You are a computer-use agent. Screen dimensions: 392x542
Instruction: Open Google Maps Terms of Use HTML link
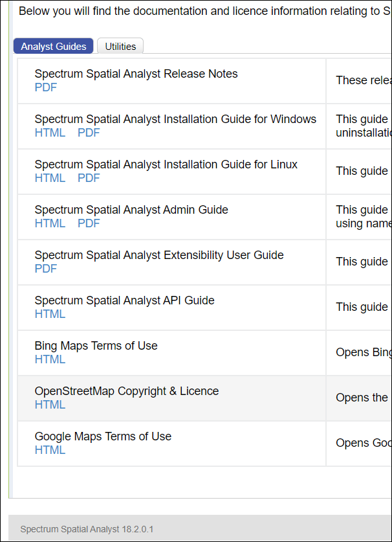(x=50, y=449)
